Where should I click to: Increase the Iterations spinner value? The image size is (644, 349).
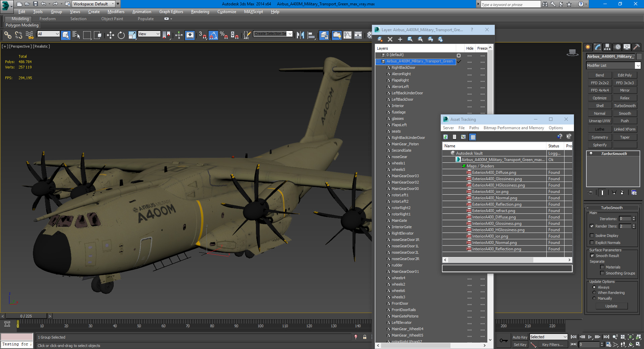[634, 217]
